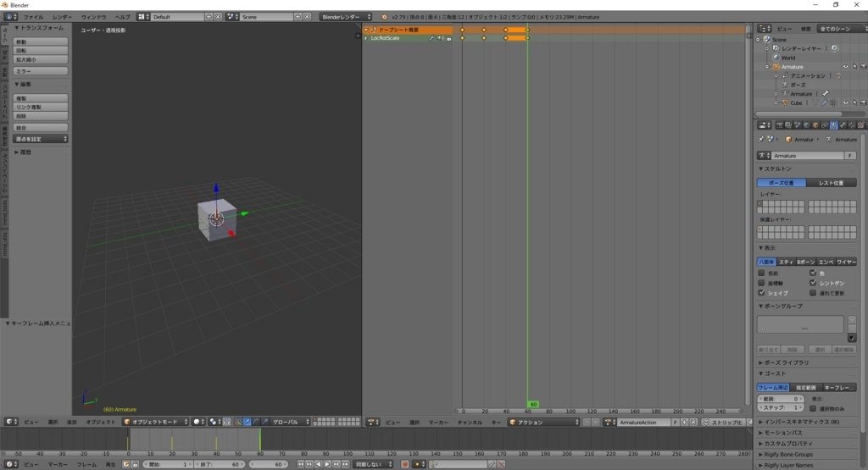
Task: Click the bone icon beside Armature data row
Action: coord(826,93)
